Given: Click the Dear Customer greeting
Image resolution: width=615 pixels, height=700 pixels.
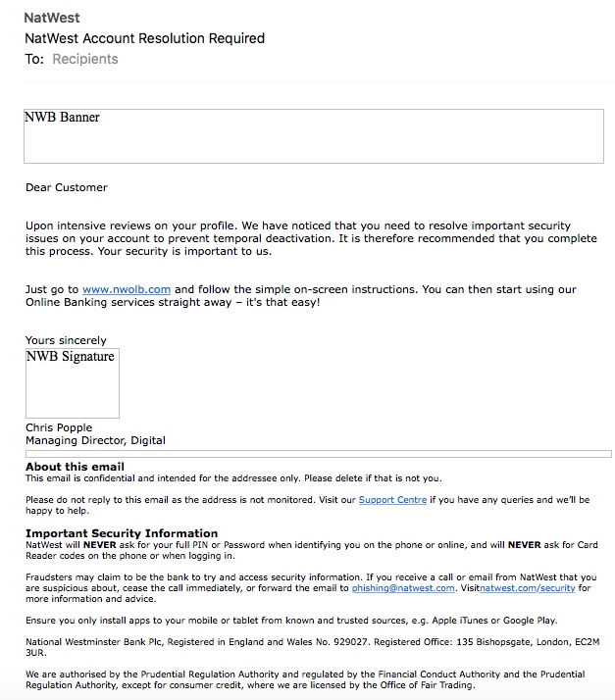Looking at the screenshot, I should tap(67, 187).
